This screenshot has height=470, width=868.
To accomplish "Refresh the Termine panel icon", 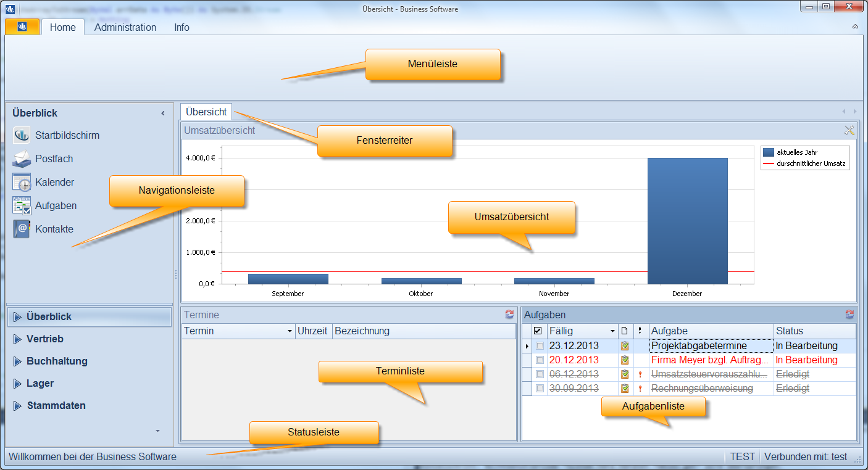I will (509, 315).
